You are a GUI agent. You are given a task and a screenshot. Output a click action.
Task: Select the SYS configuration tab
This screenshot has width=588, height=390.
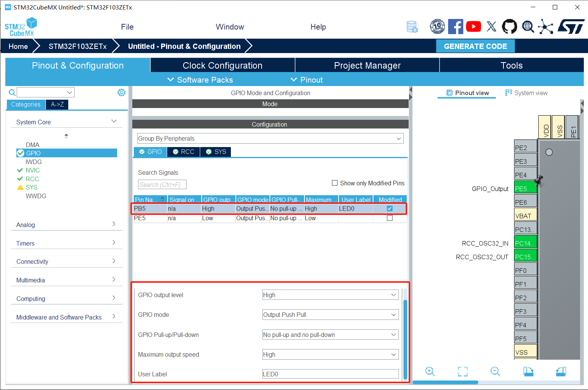(216, 152)
